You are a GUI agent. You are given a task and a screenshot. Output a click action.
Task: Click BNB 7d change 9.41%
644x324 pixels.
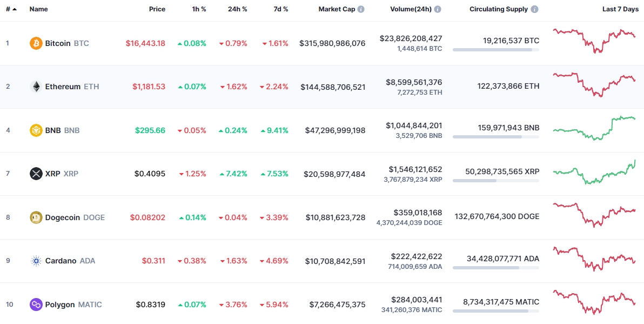pos(274,130)
